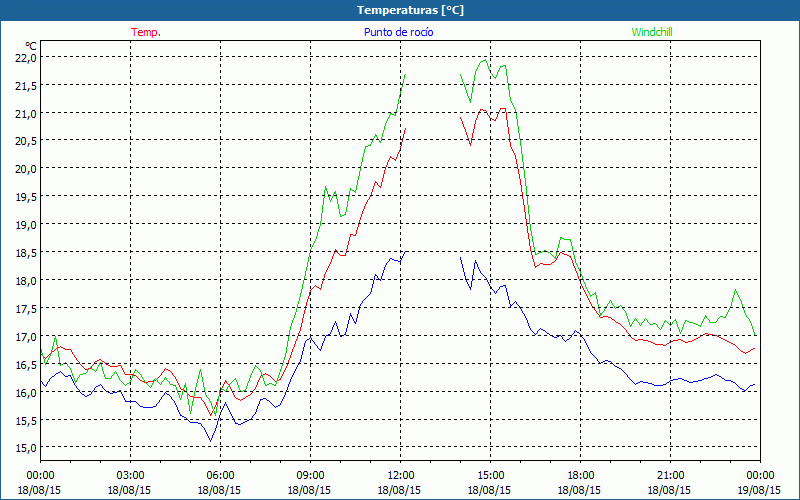Click the 18/08/15 date under 06:00

click(x=219, y=490)
